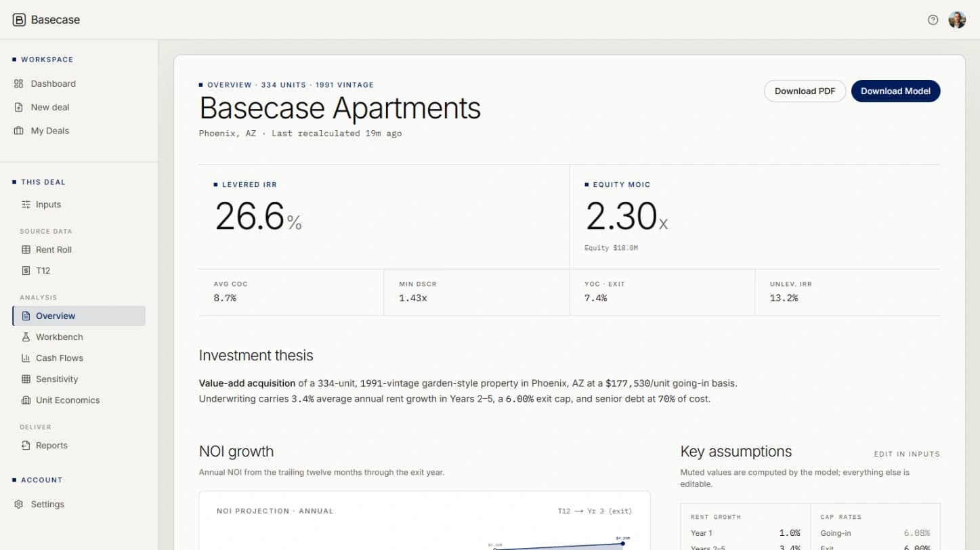Open the user profile avatar
Screen dimensions: 980x550
click(x=957, y=20)
